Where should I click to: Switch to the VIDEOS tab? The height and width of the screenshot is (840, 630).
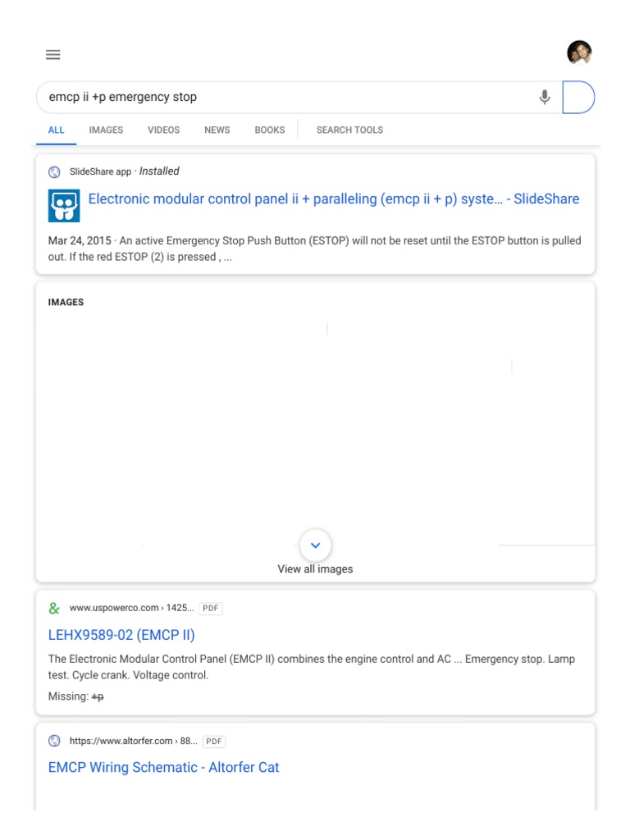[x=164, y=130]
